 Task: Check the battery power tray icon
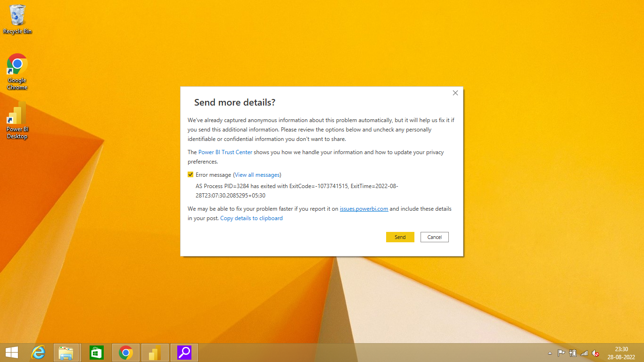coord(573,353)
